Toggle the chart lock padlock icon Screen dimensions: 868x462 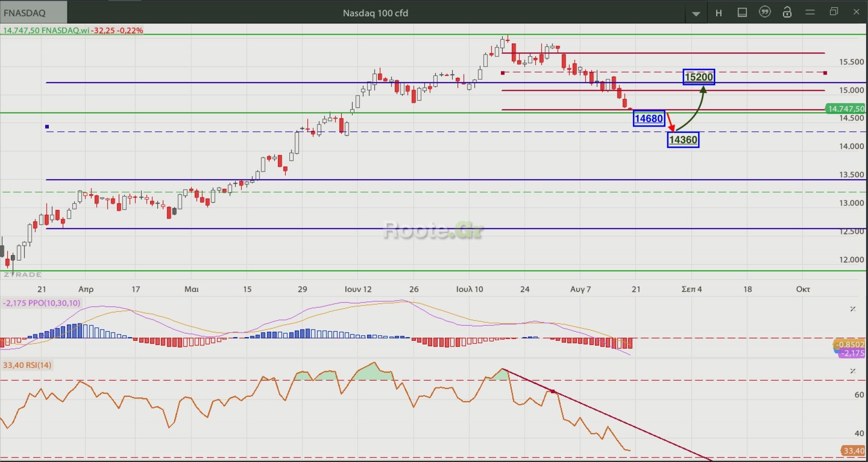(787, 12)
